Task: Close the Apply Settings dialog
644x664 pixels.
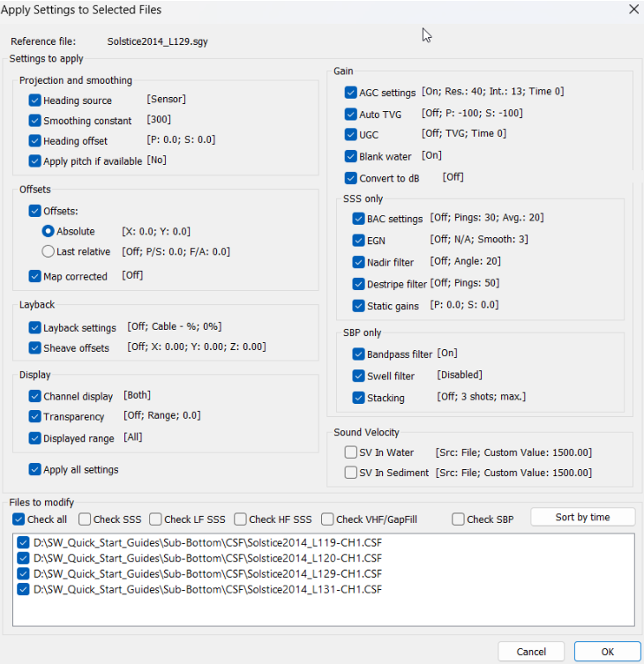Action: tap(633, 10)
